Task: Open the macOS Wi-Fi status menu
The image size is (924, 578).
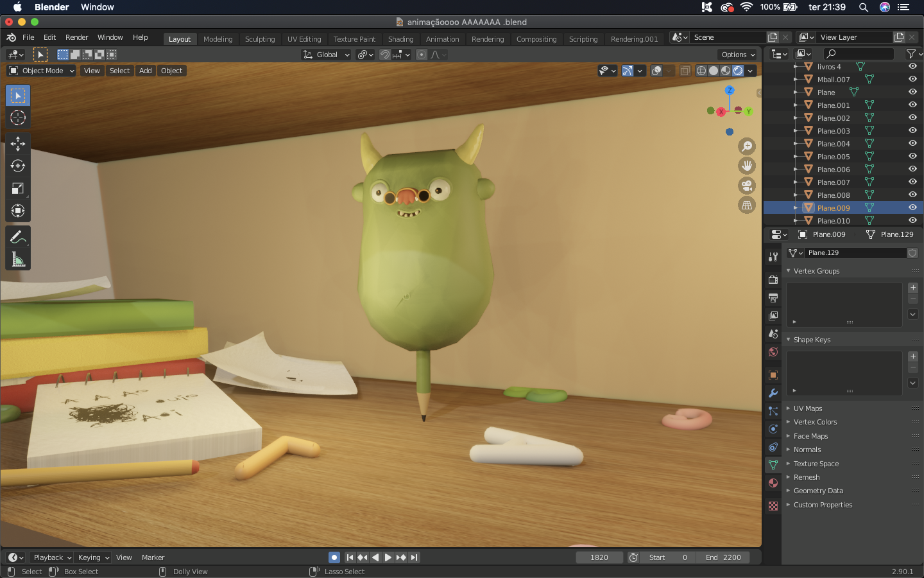Action: coord(746,7)
